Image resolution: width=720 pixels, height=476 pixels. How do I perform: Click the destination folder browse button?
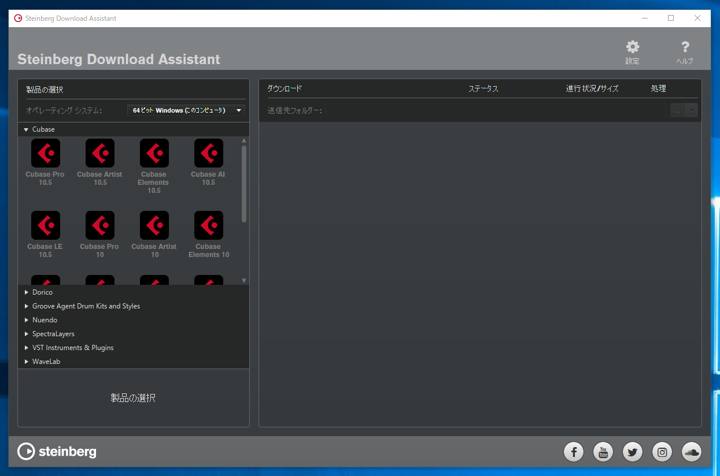[678, 110]
